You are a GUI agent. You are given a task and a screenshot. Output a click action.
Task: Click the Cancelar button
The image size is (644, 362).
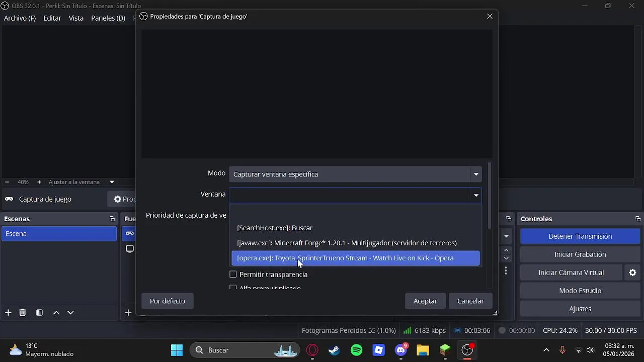[x=470, y=301]
